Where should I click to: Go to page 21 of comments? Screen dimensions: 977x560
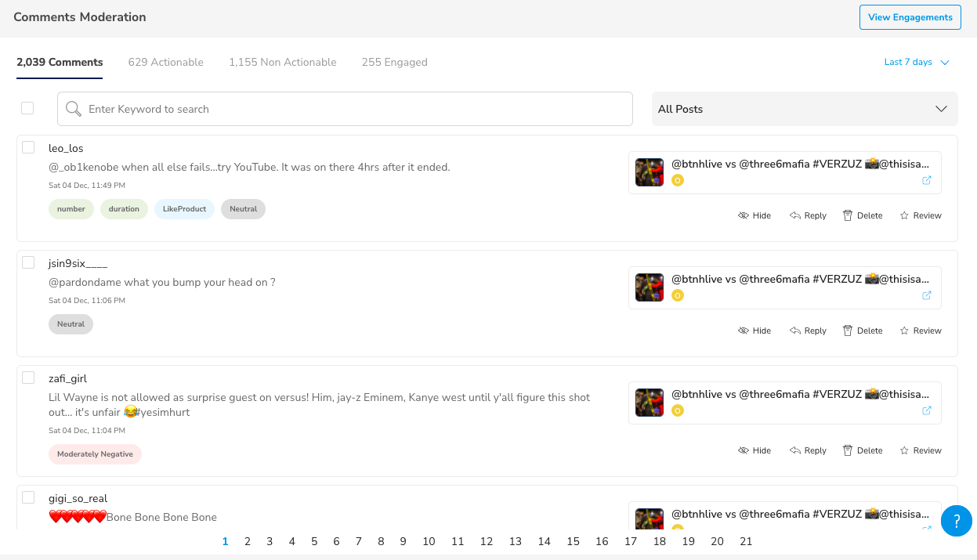coord(746,541)
